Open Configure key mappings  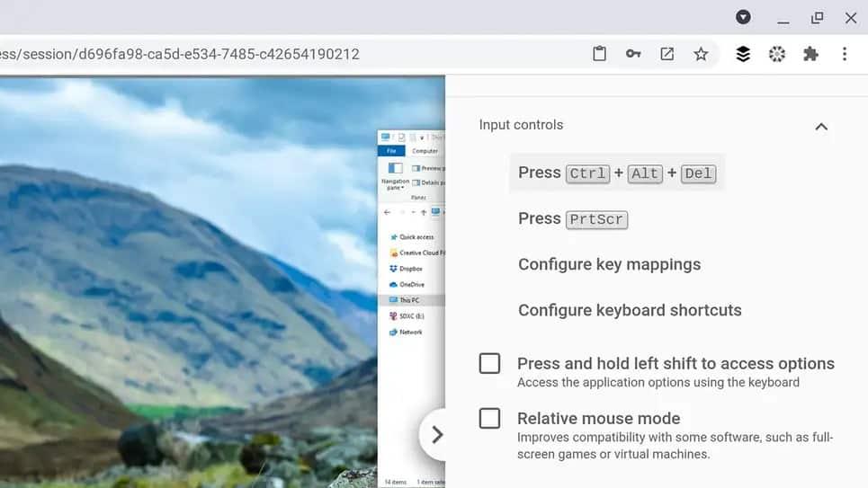(x=610, y=264)
